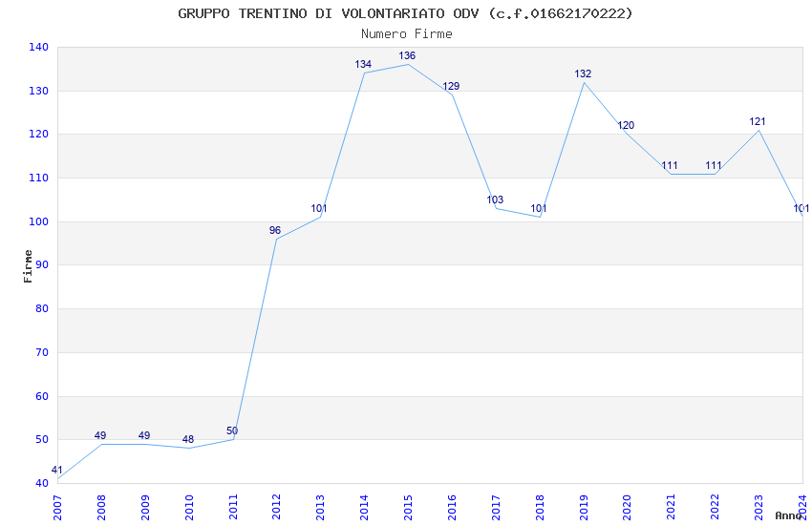The image size is (812, 525).
Task: Click the 121 data point label
Action: (758, 122)
